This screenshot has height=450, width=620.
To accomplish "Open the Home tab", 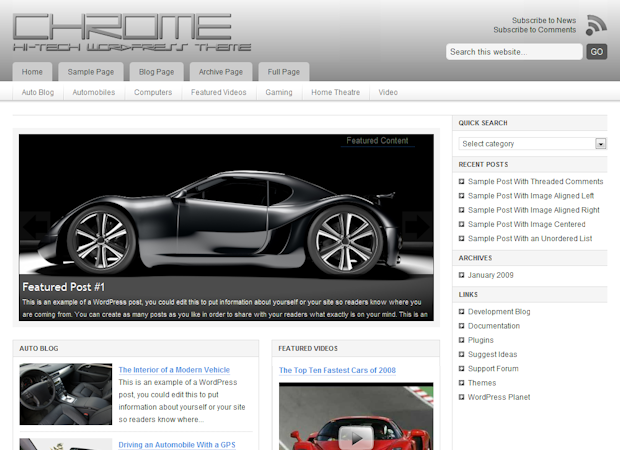I will click(32, 72).
